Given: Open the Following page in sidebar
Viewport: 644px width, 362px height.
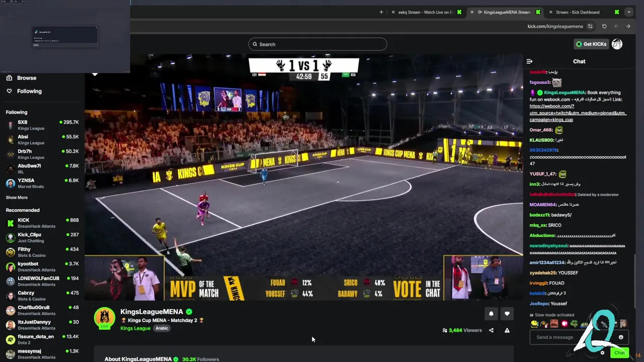Looking at the screenshot, I should [x=24, y=91].
